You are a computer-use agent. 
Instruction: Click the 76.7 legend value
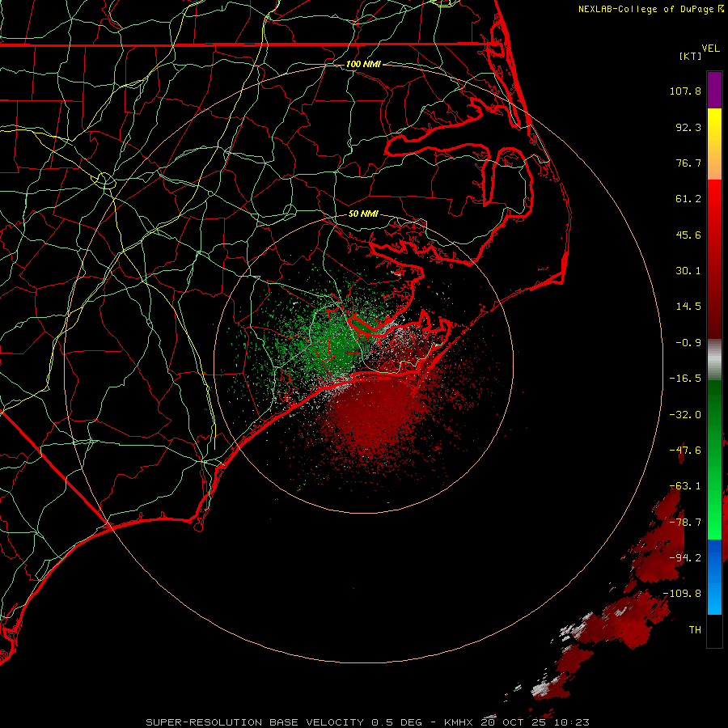pos(688,163)
